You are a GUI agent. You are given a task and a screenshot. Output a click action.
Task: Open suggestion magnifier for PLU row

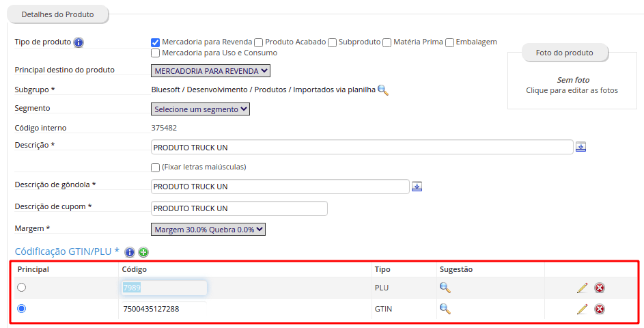tap(445, 287)
